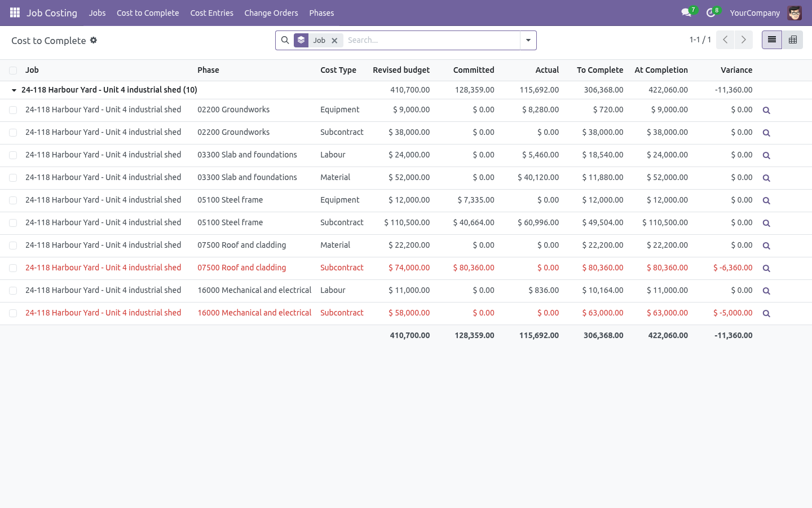Switch to list view
This screenshot has width=812, height=508.
tap(772, 40)
